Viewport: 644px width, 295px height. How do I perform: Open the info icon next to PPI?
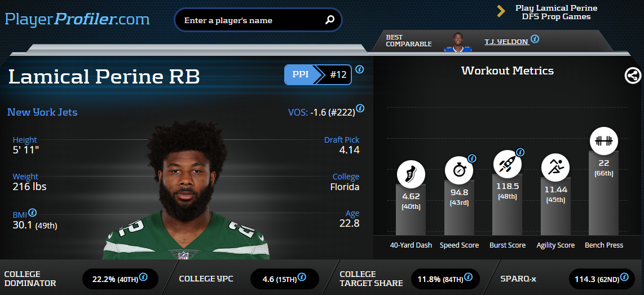point(359,69)
